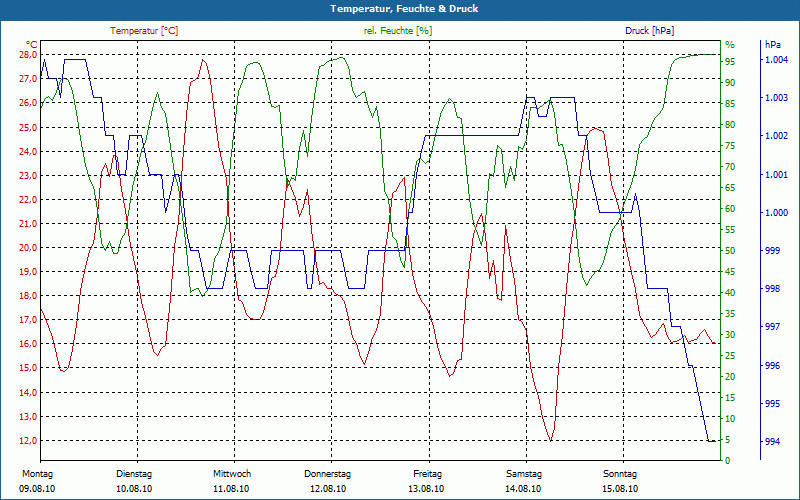Screen dimensions: 800x500
Task: Select the 'Druck [hPa]' legend label
Action: click(x=649, y=31)
